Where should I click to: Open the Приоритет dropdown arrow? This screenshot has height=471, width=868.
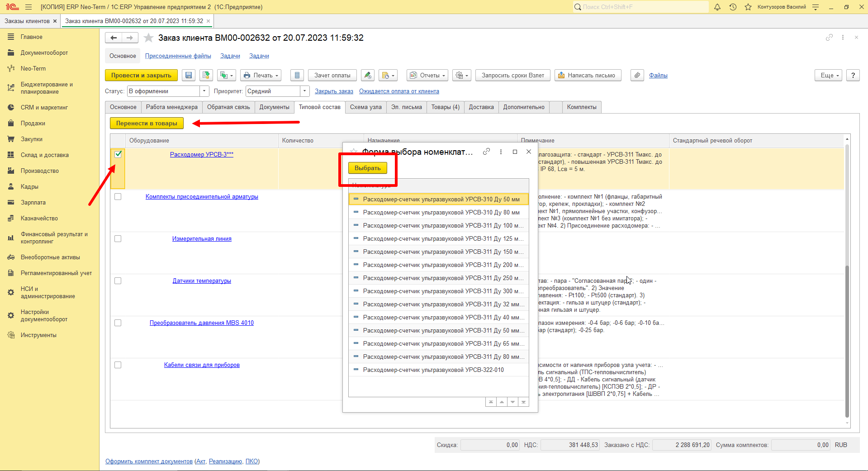tap(305, 91)
